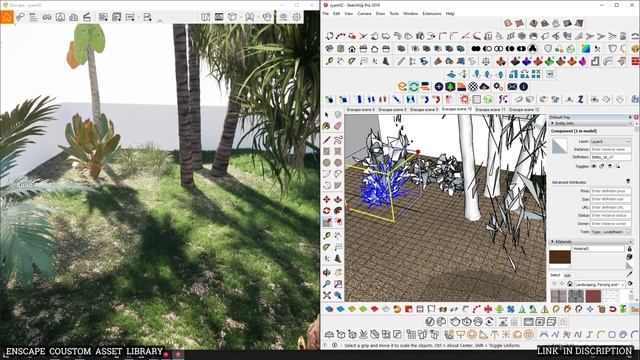
Task: Collapse the Entity Info panel
Action: pos(553,123)
